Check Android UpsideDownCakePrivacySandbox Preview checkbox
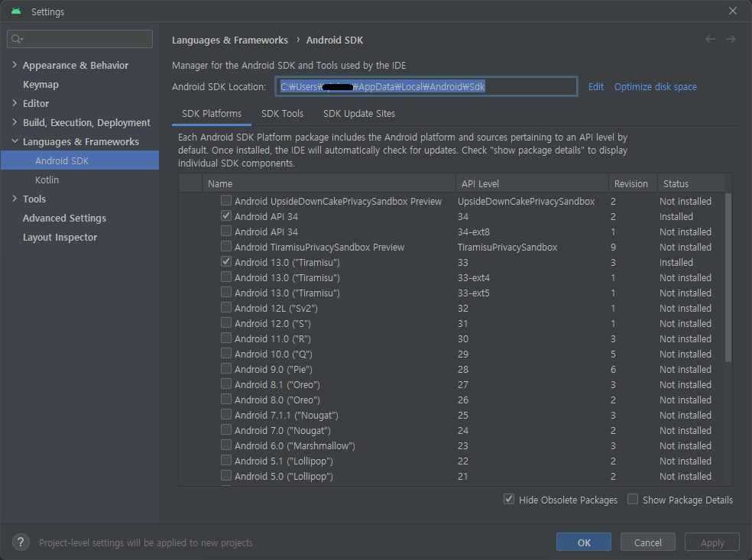The image size is (752, 560). [x=226, y=200]
